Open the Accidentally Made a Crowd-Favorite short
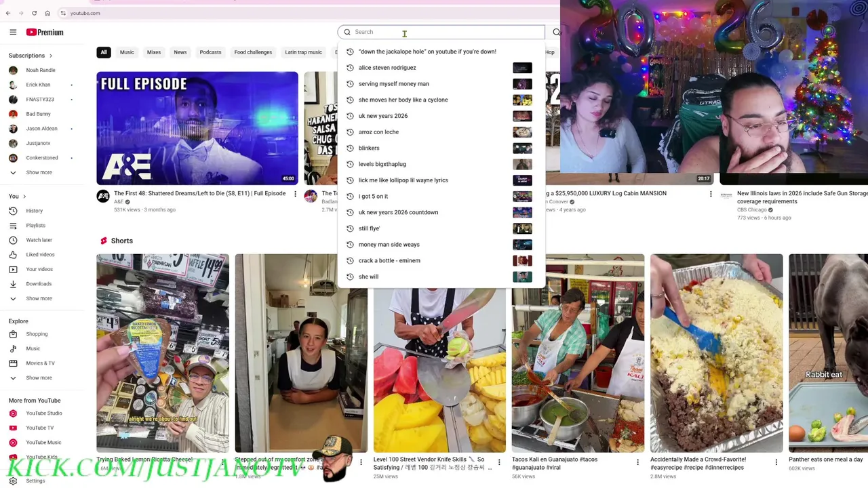 coord(716,352)
